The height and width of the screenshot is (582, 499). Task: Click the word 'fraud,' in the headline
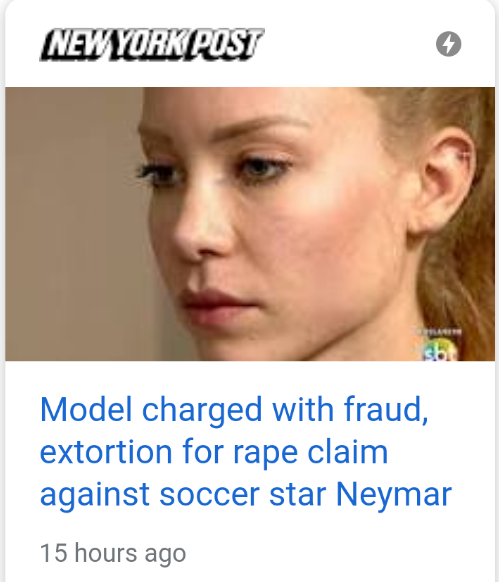[386, 409]
